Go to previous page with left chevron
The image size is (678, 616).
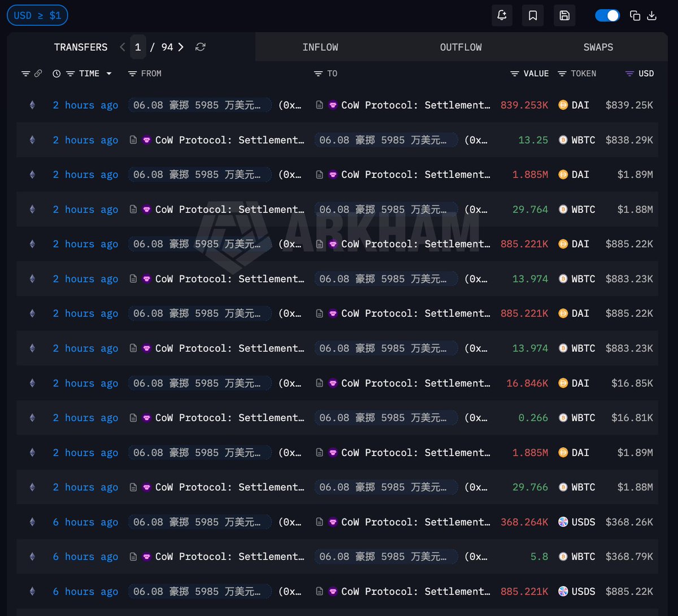(123, 47)
